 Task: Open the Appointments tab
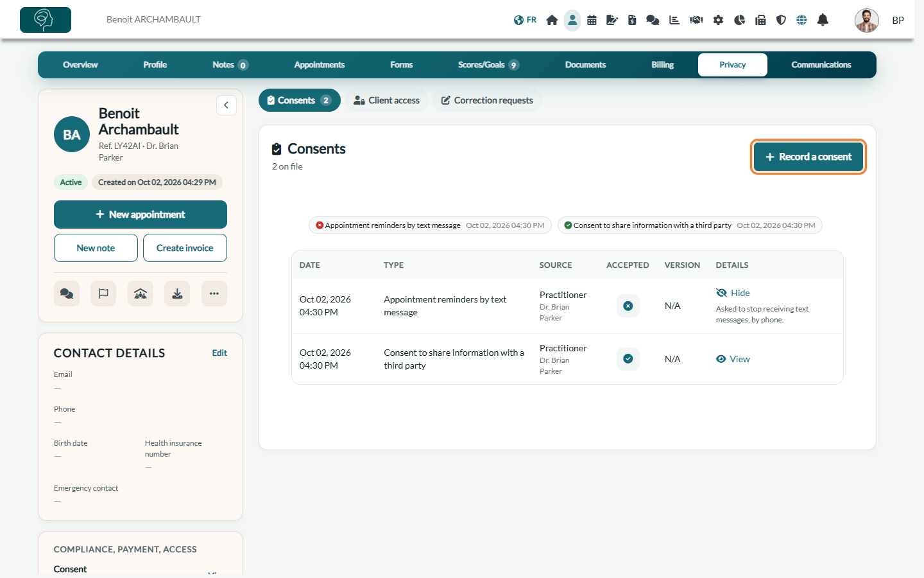(x=320, y=65)
